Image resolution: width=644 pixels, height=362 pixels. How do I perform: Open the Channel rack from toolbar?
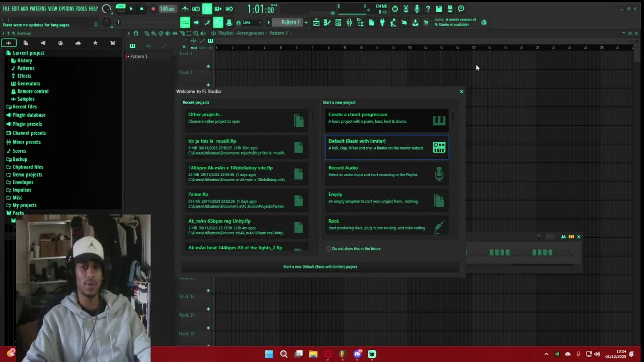tap(338, 22)
